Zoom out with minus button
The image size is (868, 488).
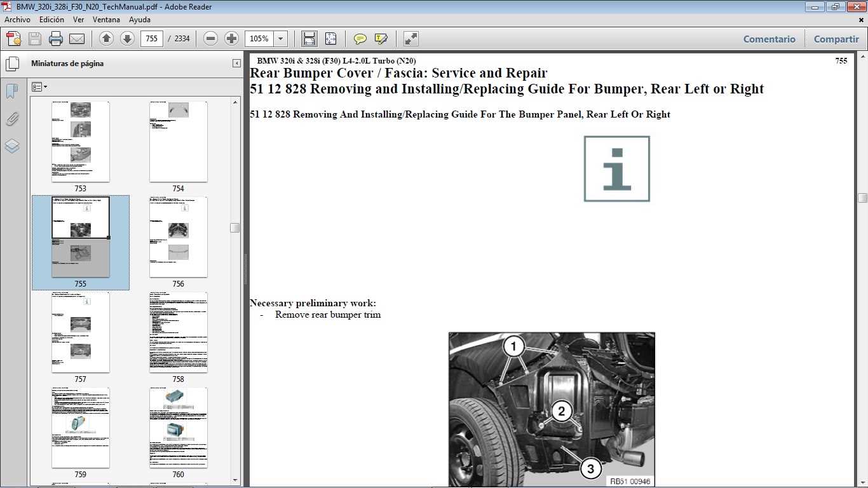pyautogui.click(x=211, y=39)
